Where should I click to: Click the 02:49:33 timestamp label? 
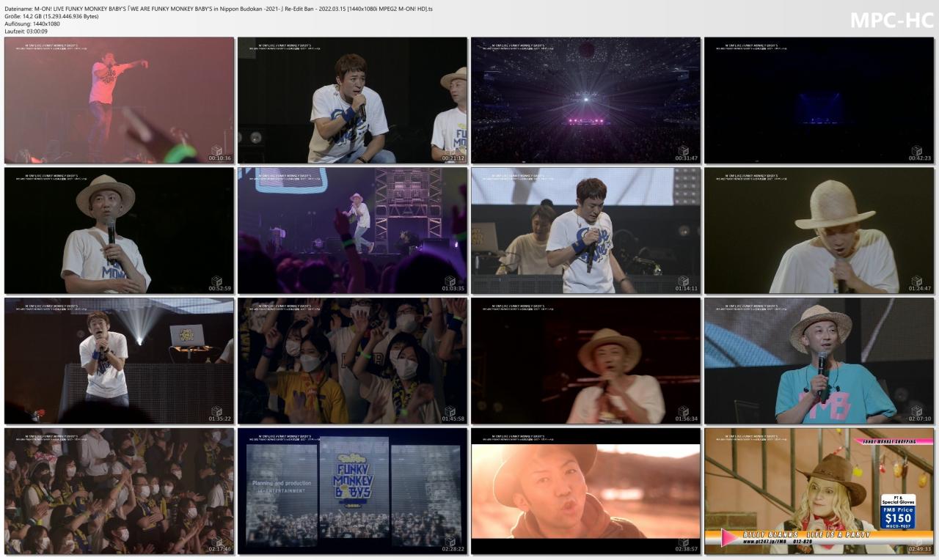[920, 549]
